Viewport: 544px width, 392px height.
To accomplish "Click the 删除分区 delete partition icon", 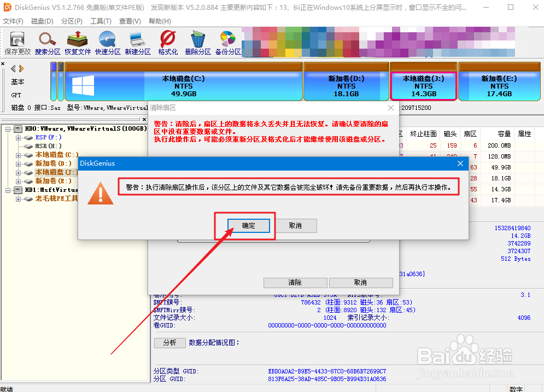I will point(197,43).
